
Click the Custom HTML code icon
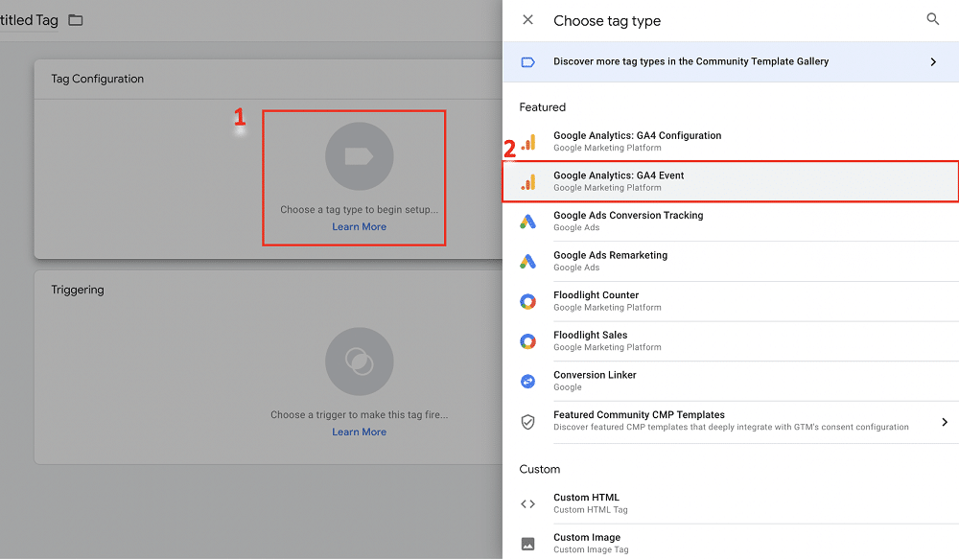(x=528, y=503)
